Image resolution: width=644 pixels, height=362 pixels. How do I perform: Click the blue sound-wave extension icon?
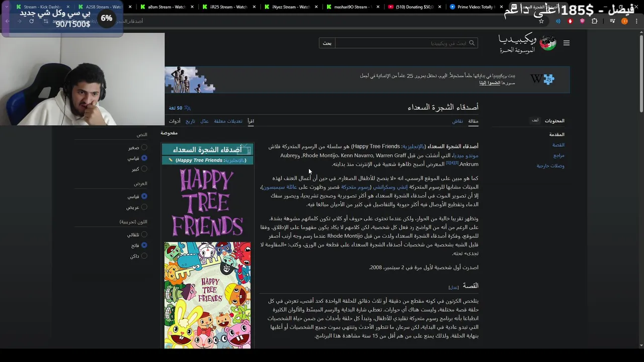558,21
